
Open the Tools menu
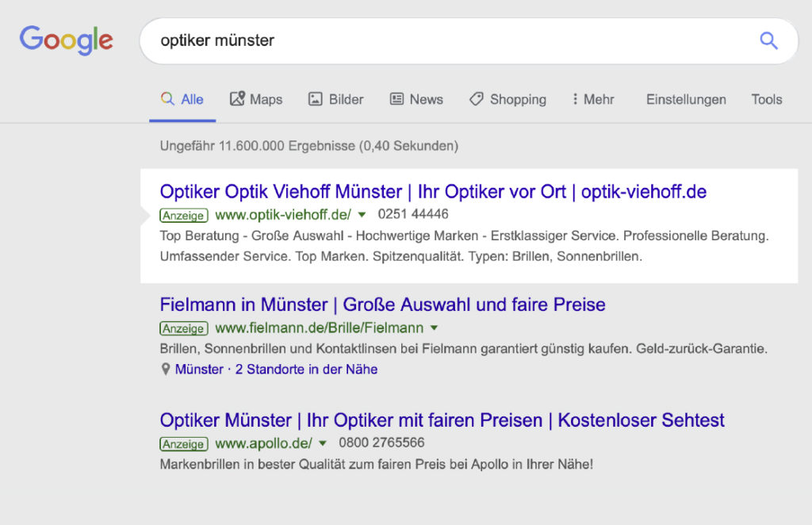click(x=766, y=99)
